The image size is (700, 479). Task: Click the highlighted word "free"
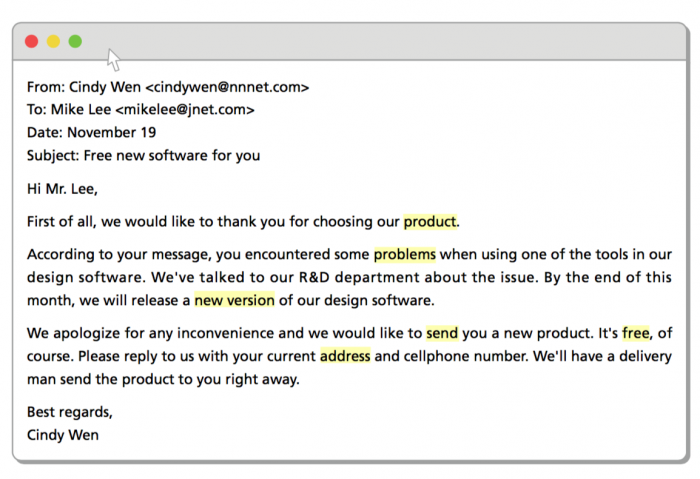(636, 333)
